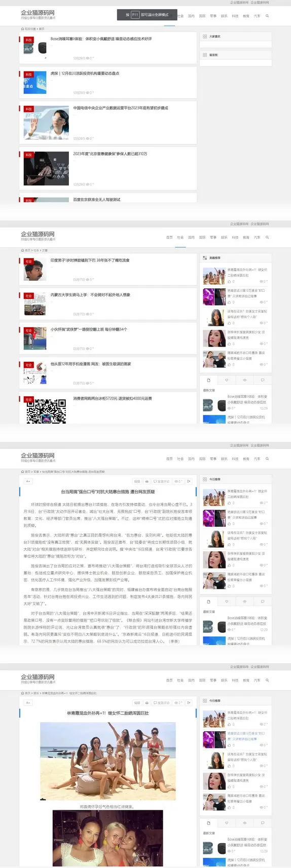Open 虎探 12月在川活跃投资机构 article
Viewport: 291px width, 868px height.
click(x=85, y=73)
